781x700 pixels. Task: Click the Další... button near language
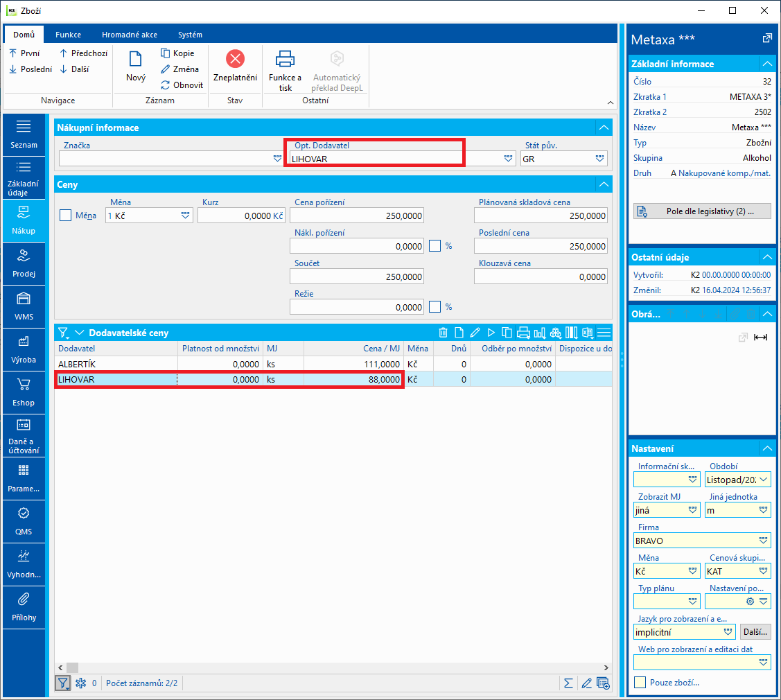point(755,632)
